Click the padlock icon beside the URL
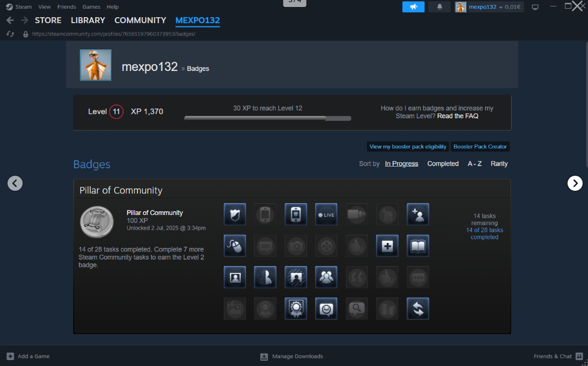The image size is (588, 366). tap(25, 34)
